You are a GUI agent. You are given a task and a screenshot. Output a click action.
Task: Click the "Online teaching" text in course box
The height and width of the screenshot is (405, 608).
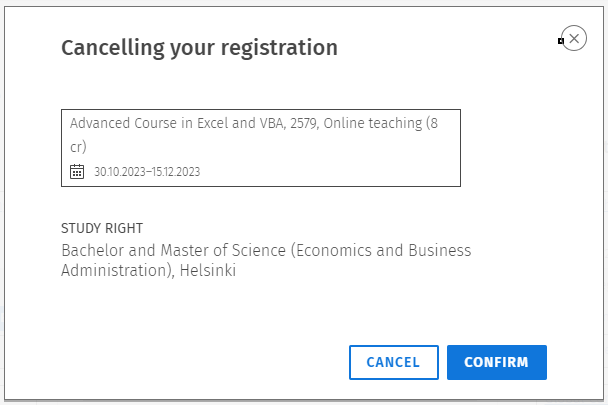click(x=370, y=124)
